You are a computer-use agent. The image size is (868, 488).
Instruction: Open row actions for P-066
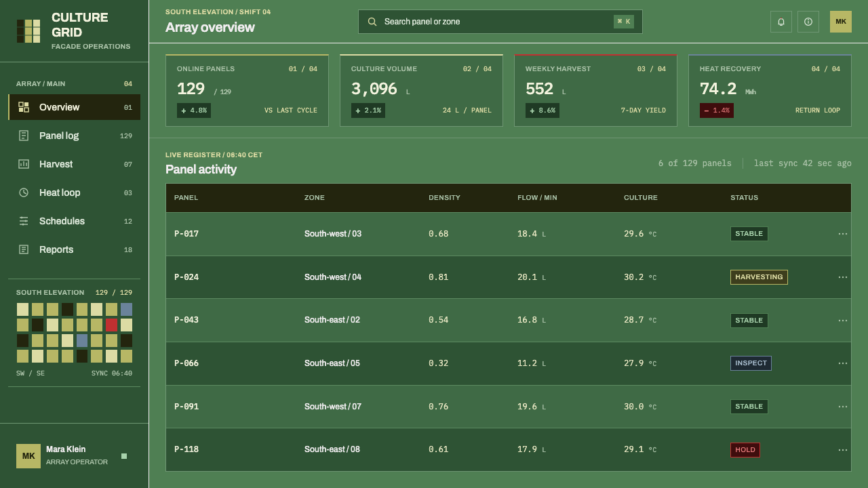(x=843, y=363)
